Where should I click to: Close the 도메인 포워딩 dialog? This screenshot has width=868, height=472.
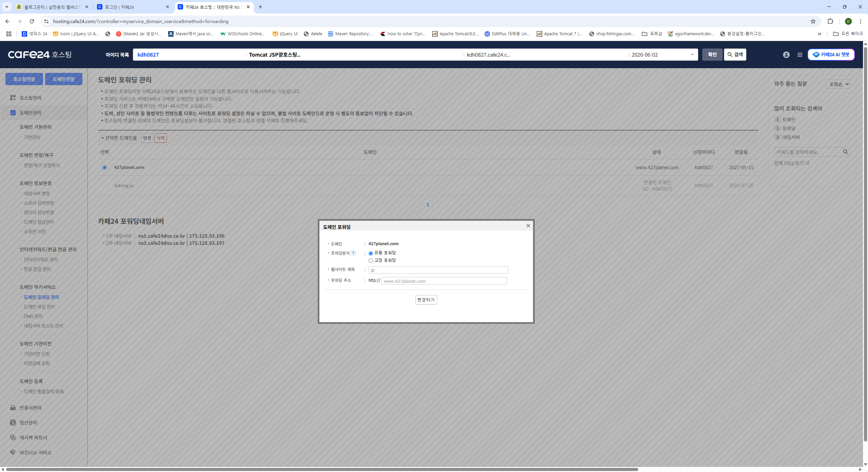pos(528,225)
